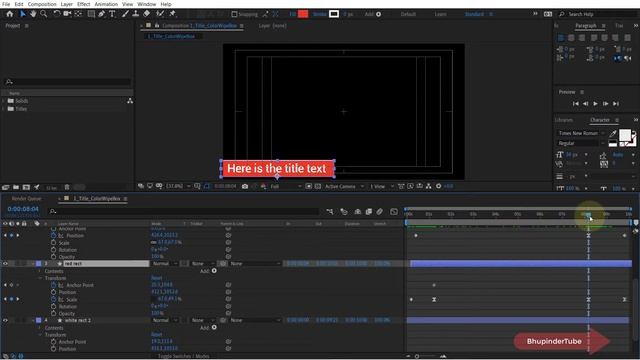Open white rect 2 blending mode dropdown
This screenshot has height=360, width=640.
[165, 320]
